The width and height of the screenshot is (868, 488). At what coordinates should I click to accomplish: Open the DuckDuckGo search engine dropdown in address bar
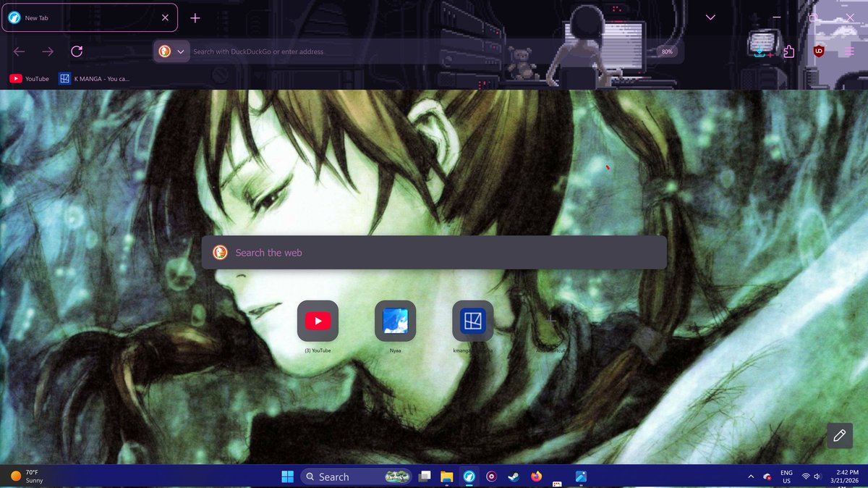pyautogui.click(x=172, y=51)
